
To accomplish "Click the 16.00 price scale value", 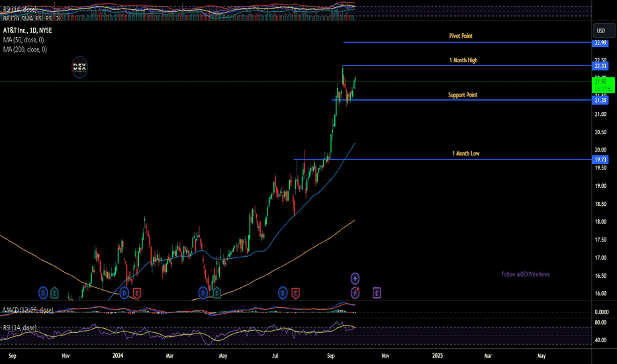I will pyautogui.click(x=600, y=294).
